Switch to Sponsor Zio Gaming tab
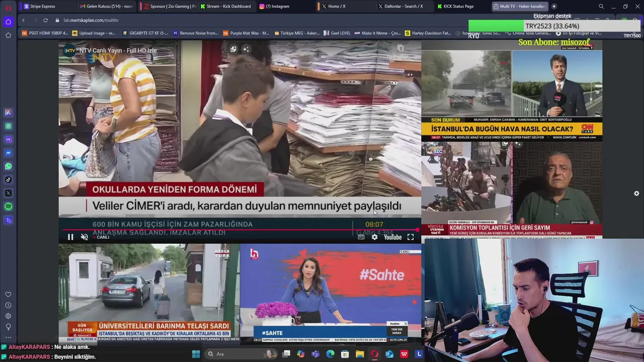The image size is (644, 362). click(x=170, y=7)
